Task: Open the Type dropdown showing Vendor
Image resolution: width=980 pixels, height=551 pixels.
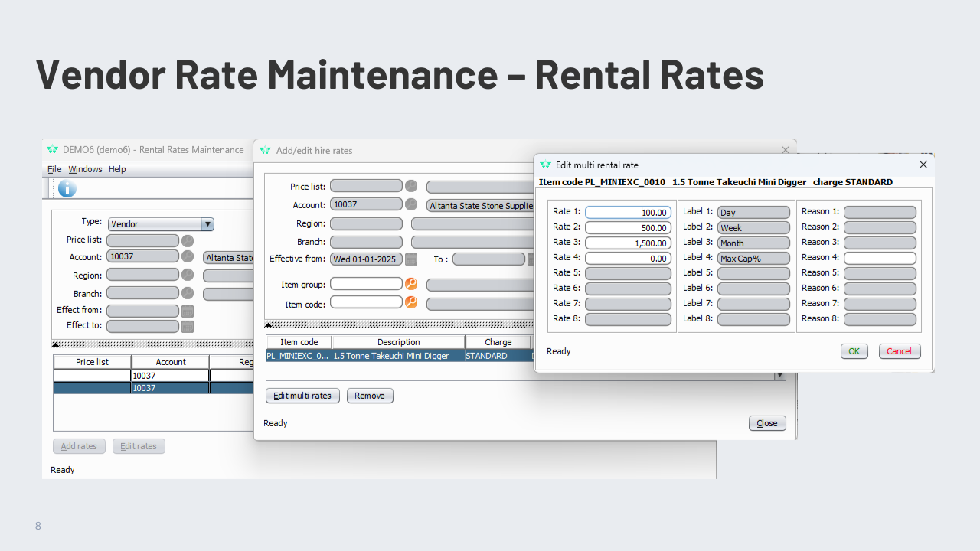Action: (x=161, y=224)
